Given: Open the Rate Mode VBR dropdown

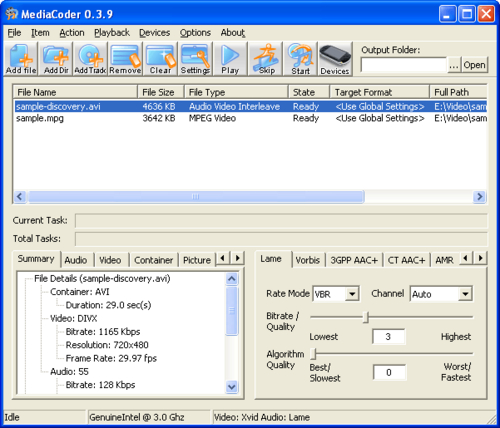Looking at the screenshot, I should (336, 294).
